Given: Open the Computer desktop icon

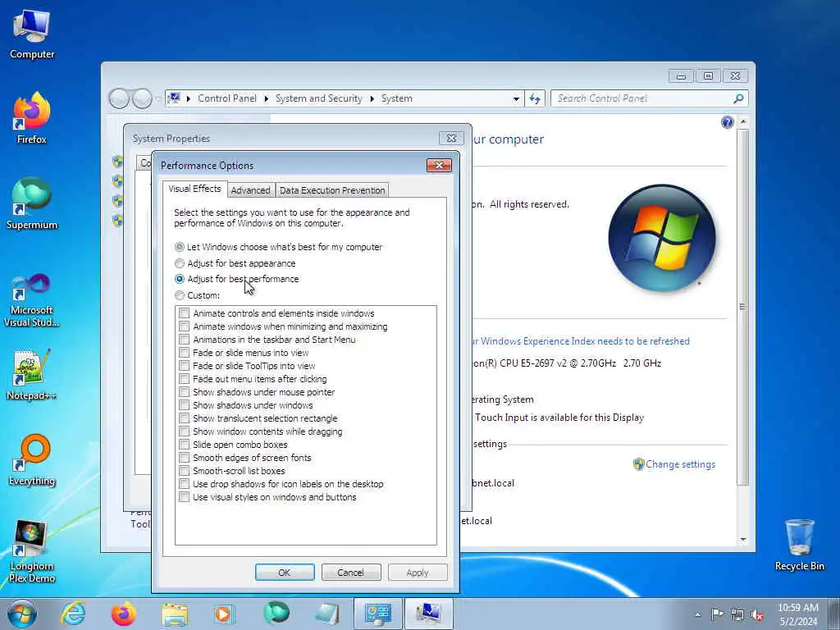Looking at the screenshot, I should pyautogui.click(x=32, y=34).
